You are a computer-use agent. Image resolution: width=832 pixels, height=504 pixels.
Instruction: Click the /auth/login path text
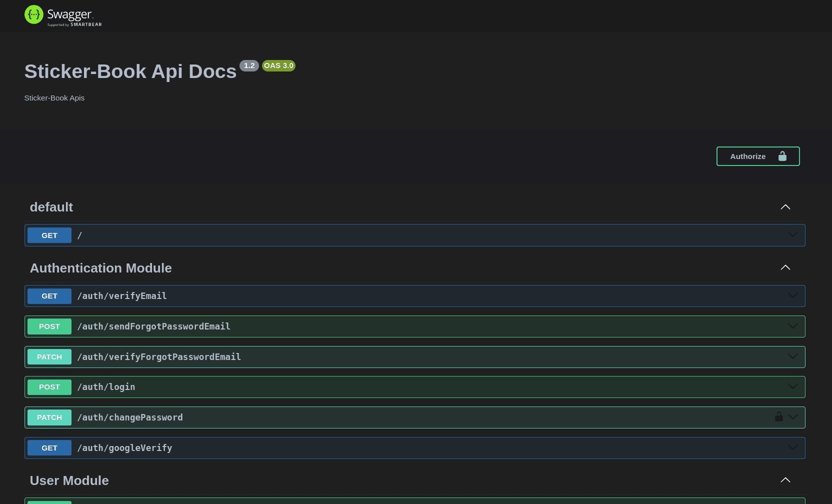click(106, 387)
